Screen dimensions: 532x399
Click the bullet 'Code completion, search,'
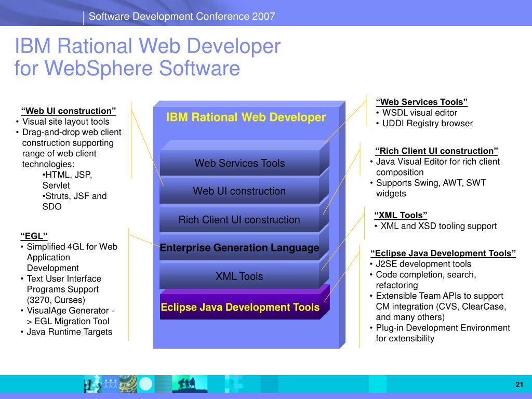426,274
